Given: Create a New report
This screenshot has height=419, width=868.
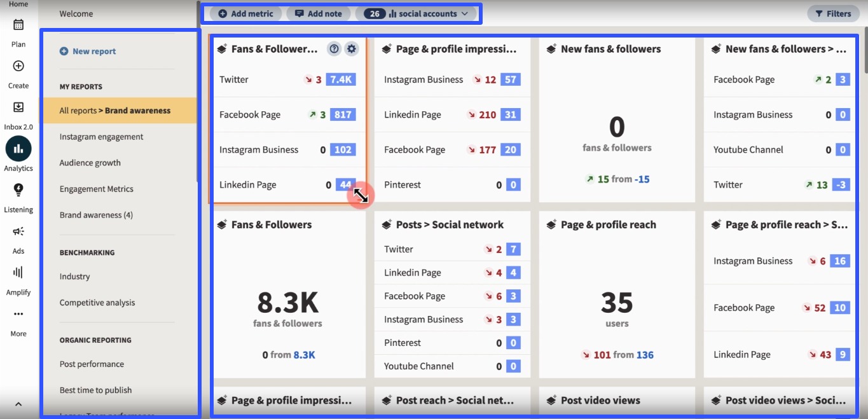Looking at the screenshot, I should (x=87, y=51).
